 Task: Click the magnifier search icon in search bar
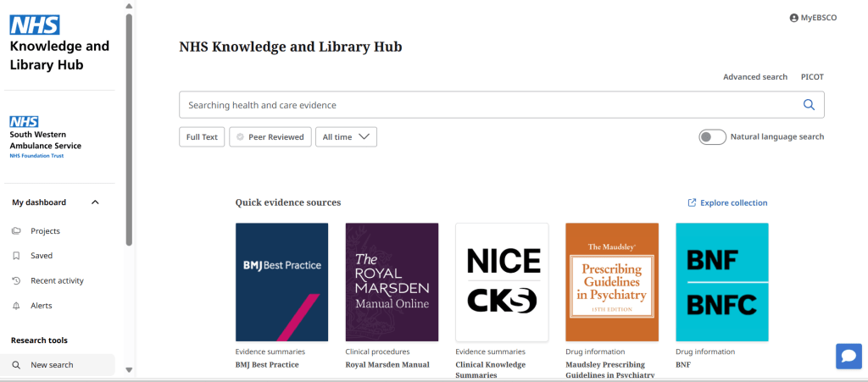tap(809, 105)
